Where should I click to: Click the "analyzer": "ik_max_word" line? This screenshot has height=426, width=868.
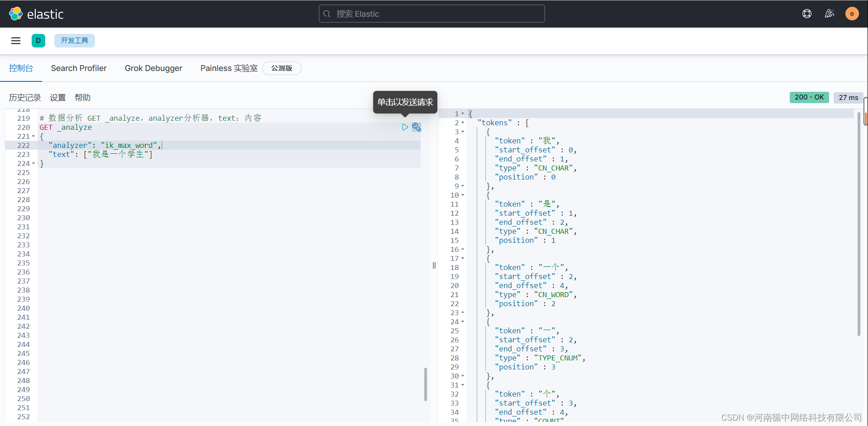click(105, 145)
